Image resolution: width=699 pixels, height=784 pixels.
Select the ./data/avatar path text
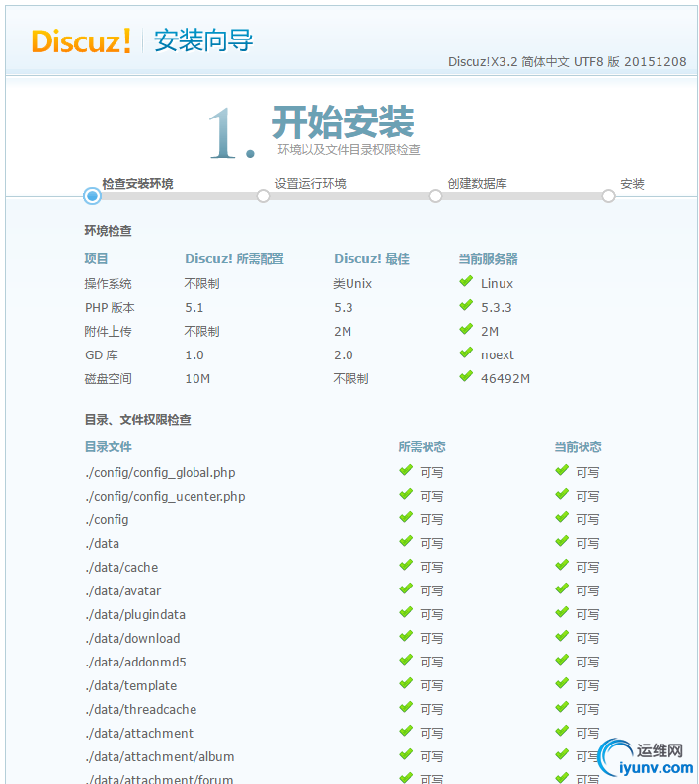click(x=123, y=591)
